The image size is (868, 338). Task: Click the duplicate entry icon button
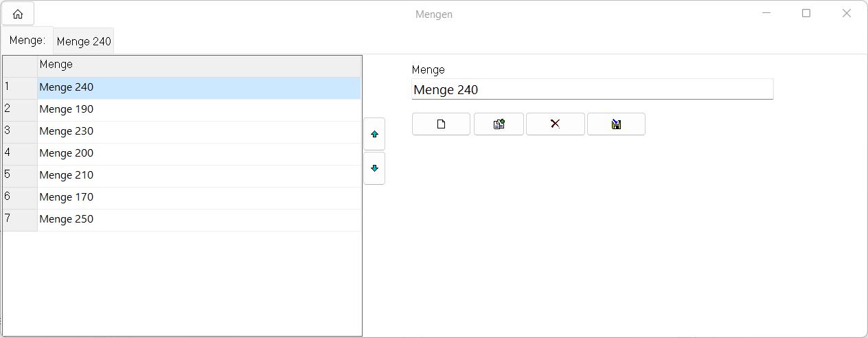coord(499,124)
